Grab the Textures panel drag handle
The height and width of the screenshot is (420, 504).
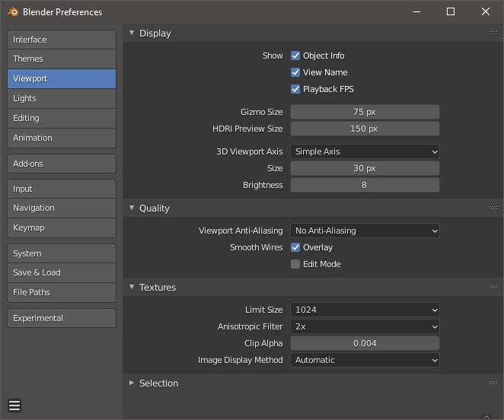493,287
